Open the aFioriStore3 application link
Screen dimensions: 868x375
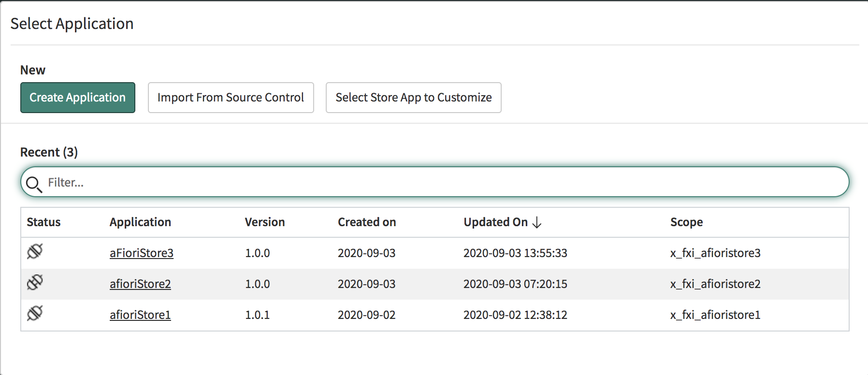click(142, 253)
